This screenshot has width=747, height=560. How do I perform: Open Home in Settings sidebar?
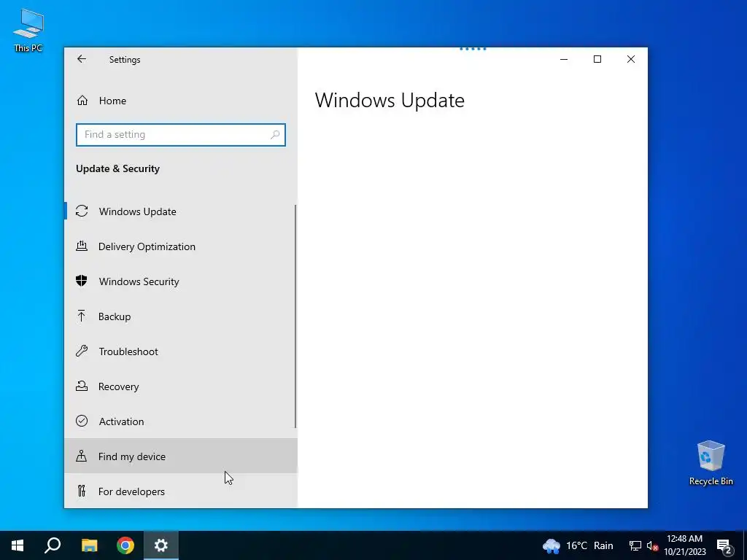click(x=181, y=101)
